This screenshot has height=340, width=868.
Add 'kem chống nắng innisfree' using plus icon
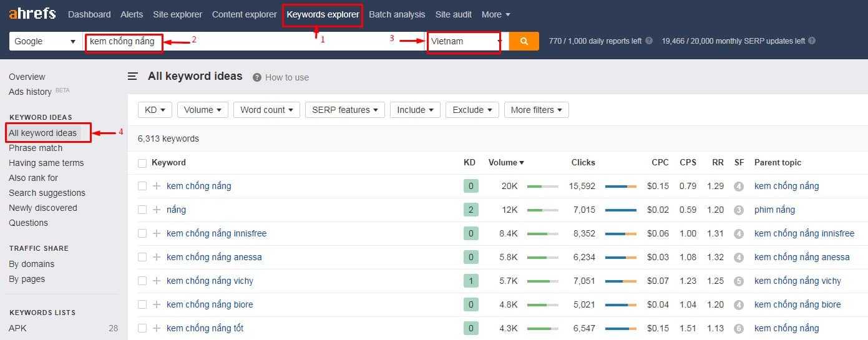click(x=157, y=233)
